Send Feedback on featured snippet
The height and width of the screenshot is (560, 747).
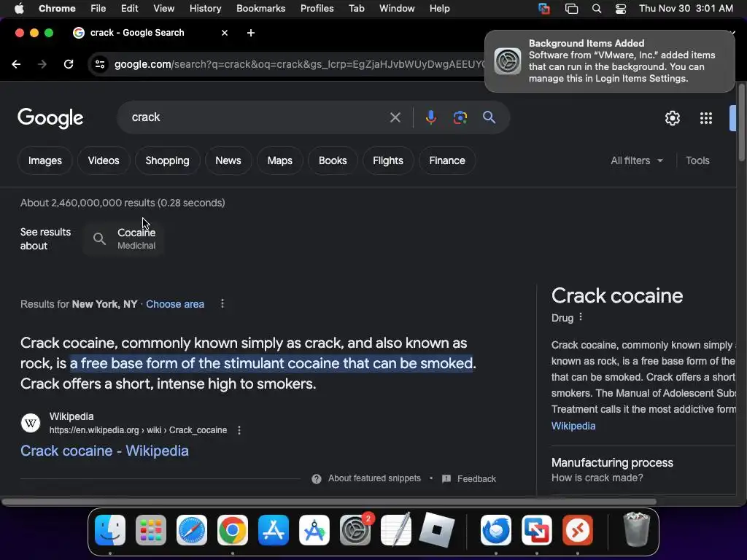469,478
